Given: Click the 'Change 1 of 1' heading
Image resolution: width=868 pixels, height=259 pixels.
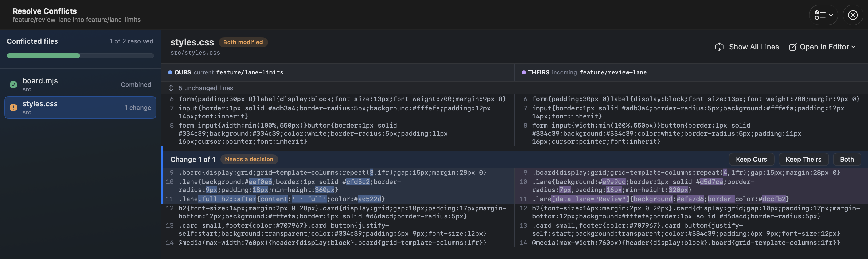Looking at the screenshot, I should (x=193, y=159).
